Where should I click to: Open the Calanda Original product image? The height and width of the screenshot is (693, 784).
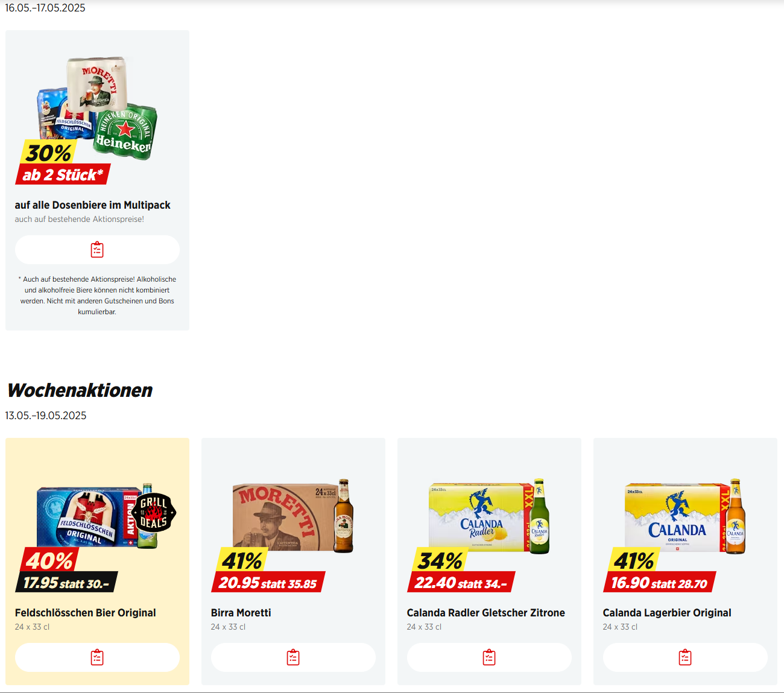point(685,516)
